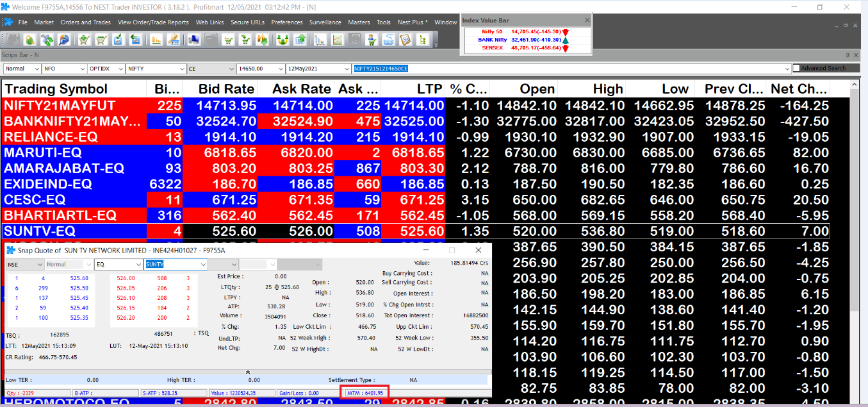Image resolution: width=868 pixels, height=407 pixels.
Task: Open the Nest Plus menu
Action: click(x=413, y=22)
